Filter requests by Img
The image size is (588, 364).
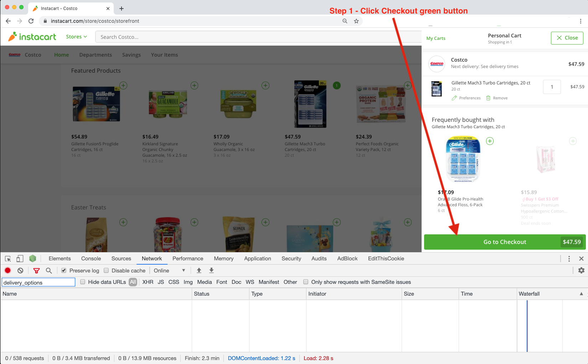(x=188, y=282)
